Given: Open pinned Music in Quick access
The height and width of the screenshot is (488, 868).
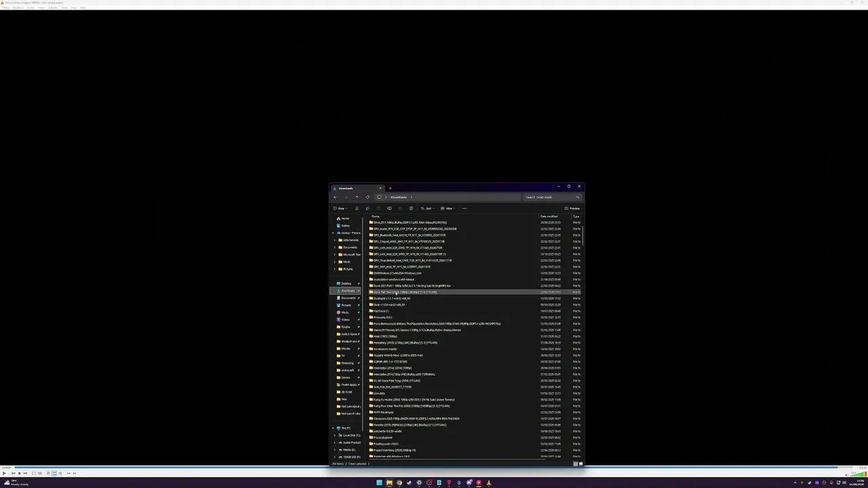Looking at the screenshot, I should (346, 312).
